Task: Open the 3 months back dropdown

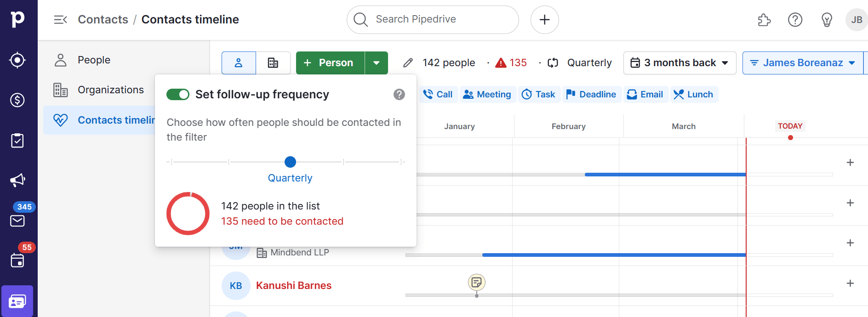Action: (x=680, y=63)
